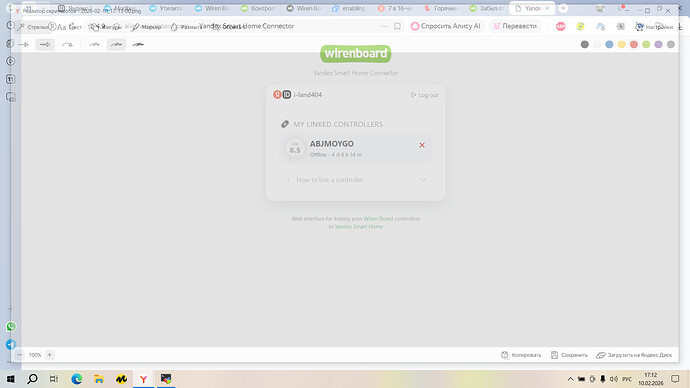Click the Сохранить save button
Screen dimensions: 690x388
click(569, 355)
